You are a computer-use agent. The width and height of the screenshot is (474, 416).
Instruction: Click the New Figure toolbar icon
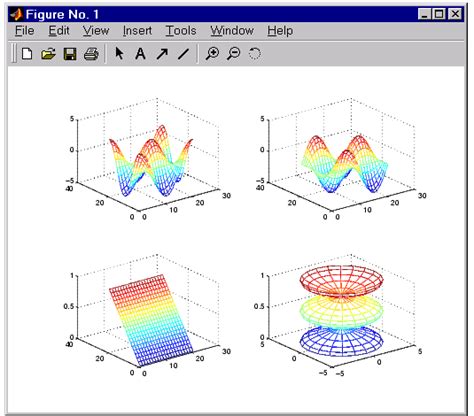[27, 53]
